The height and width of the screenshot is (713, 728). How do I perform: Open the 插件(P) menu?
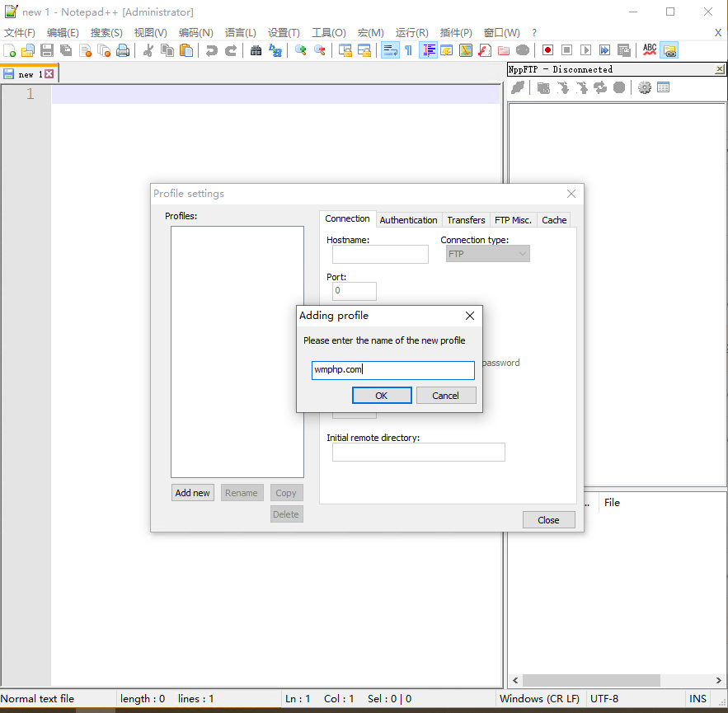[x=456, y=32]
